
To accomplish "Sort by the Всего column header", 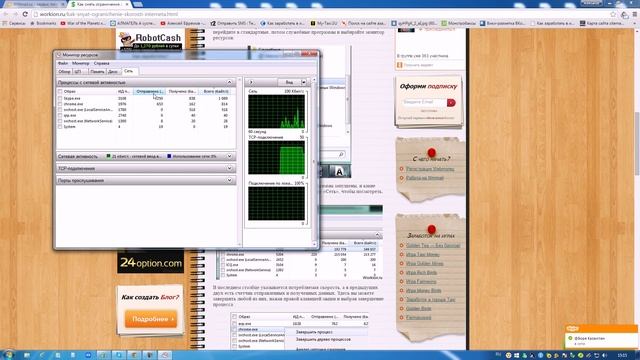I will (216, 91).
